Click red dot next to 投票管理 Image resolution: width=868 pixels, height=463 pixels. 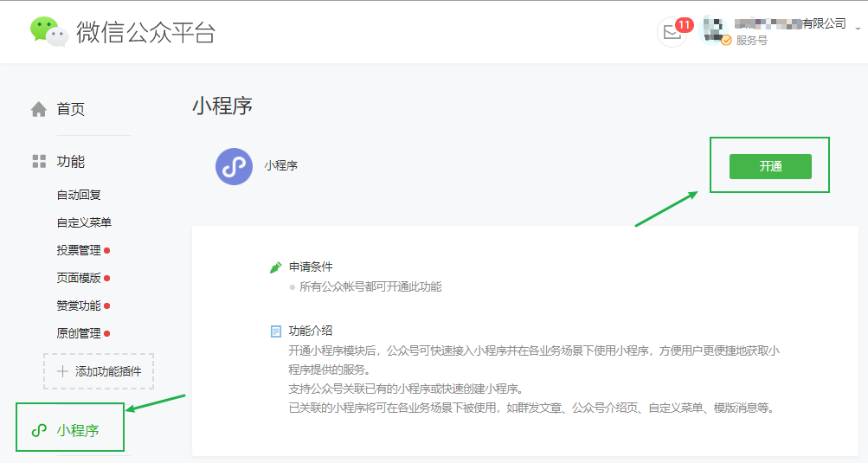[x=106, y=251]
